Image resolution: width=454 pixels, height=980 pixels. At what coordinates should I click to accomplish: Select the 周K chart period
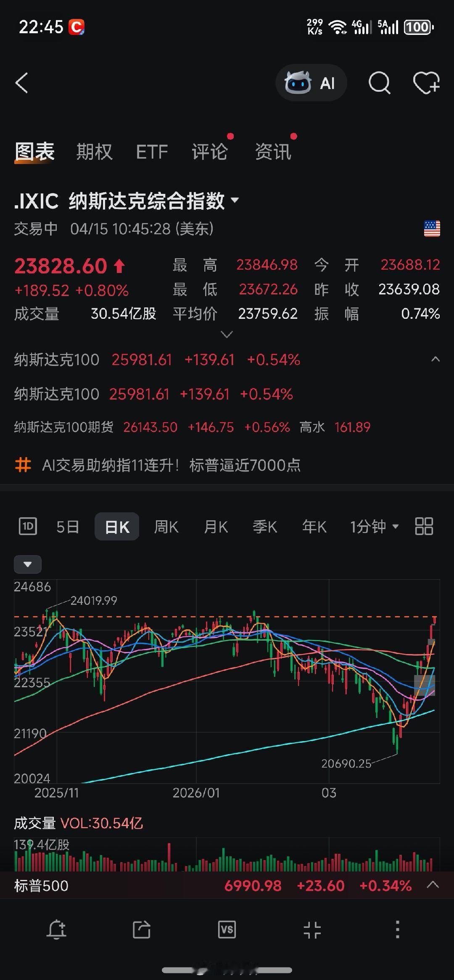click(x=166, y=527)
